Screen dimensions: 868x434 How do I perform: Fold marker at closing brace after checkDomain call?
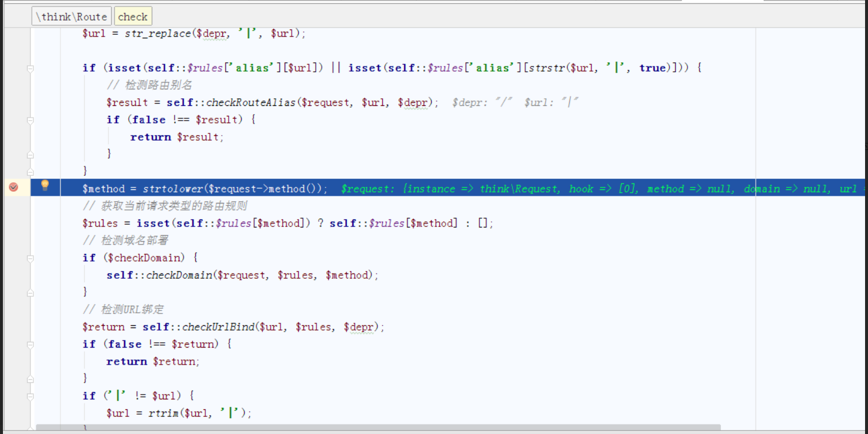(30, 292)
